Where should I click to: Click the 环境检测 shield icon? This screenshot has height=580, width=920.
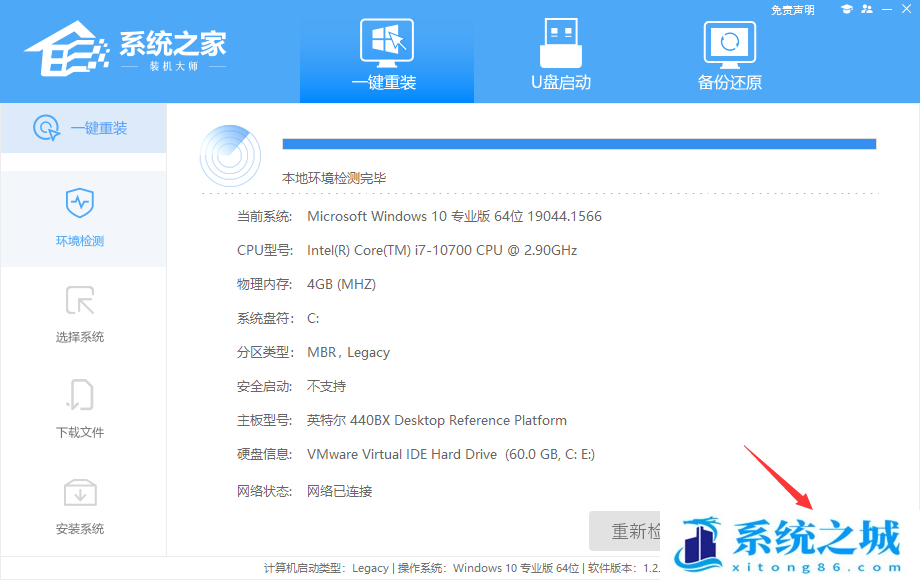80,203
